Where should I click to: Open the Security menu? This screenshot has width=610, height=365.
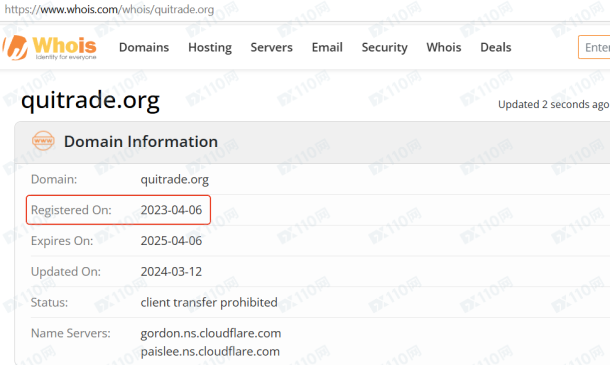pos(385,47)
